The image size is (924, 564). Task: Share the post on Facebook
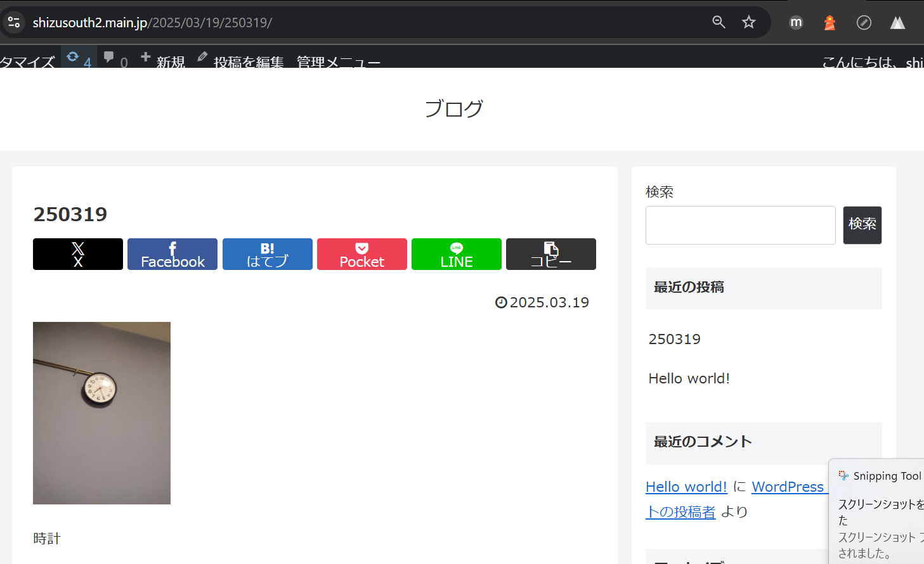click(x=172, y=254)
